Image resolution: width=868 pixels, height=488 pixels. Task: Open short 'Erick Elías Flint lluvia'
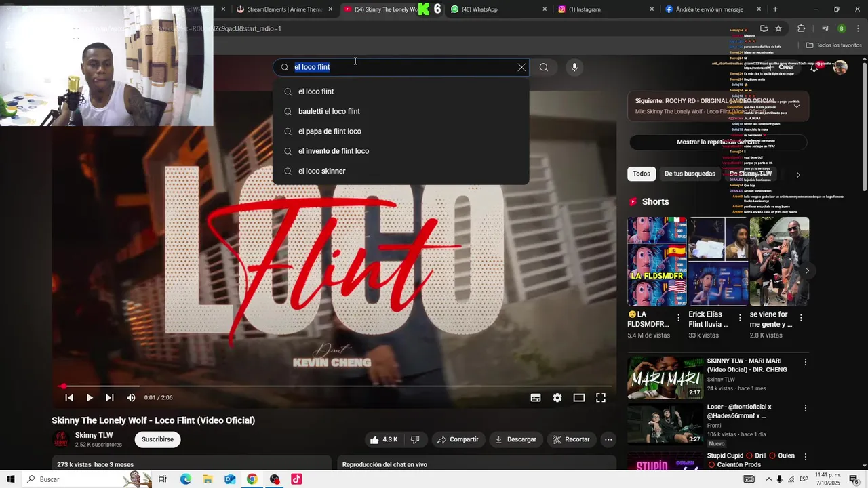718,262
